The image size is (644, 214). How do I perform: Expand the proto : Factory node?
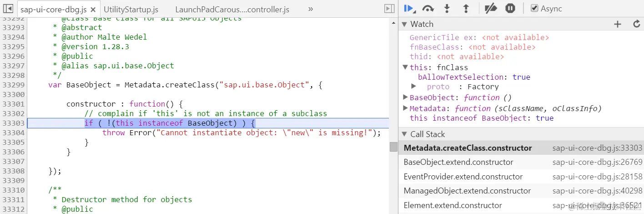(413, 86)
